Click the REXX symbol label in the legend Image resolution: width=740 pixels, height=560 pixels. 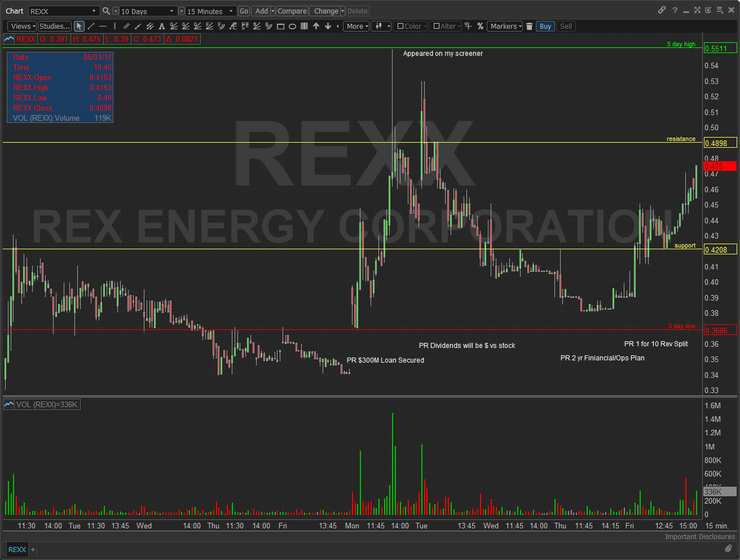[26, 39]
